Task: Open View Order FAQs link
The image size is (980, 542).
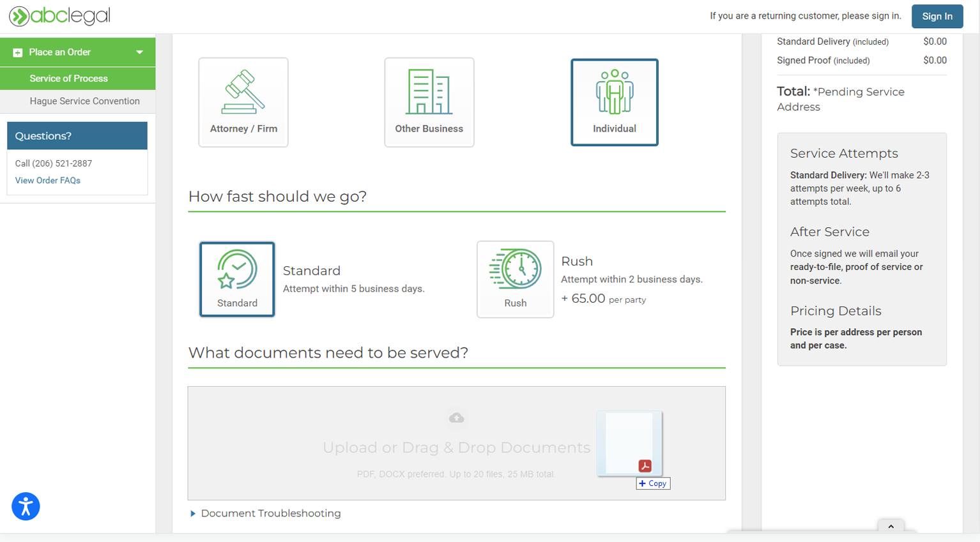Action: point(47,180)
